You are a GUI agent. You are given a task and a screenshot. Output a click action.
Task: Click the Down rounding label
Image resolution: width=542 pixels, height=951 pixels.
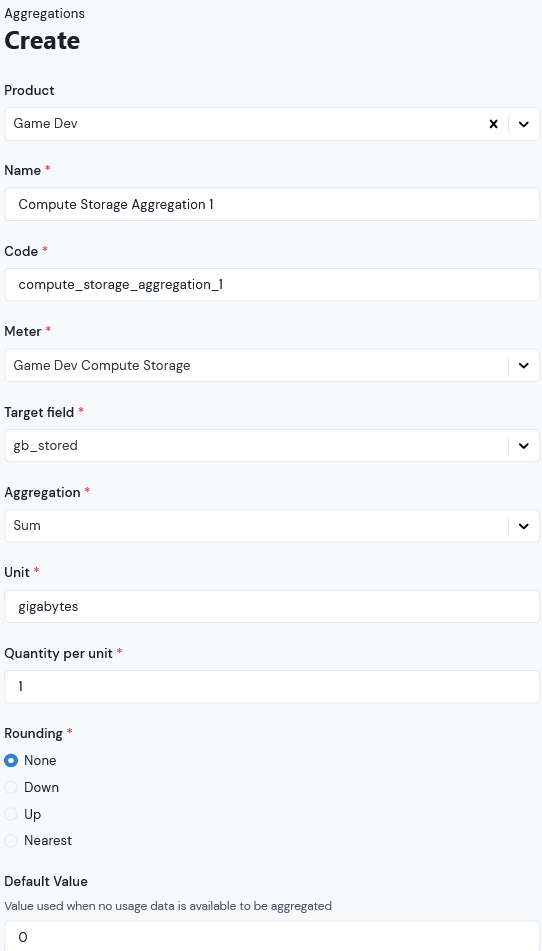coord(41,787)
